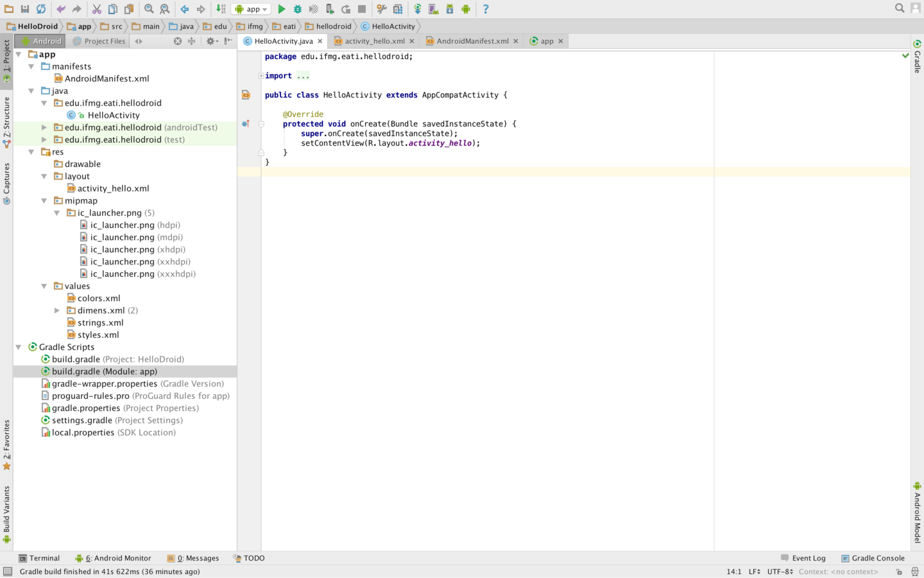Open the Messages tool window
924x578 pixels.
(x=193, y=558)
